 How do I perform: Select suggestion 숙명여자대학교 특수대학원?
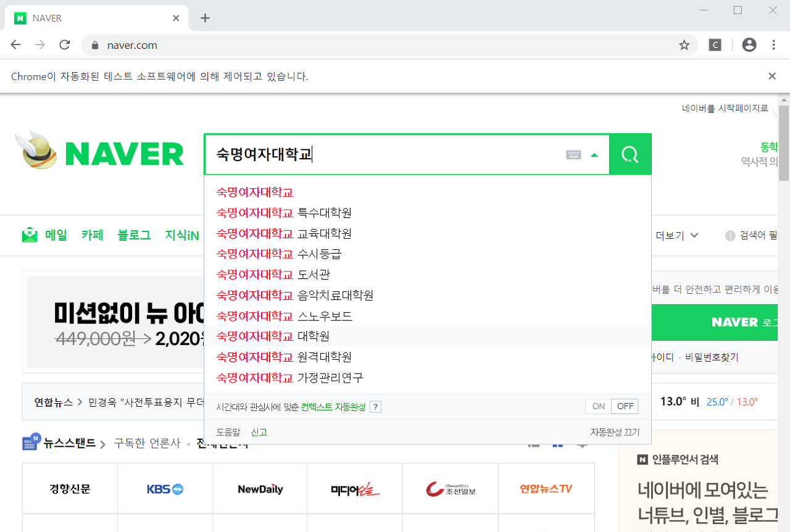[428, 213]
